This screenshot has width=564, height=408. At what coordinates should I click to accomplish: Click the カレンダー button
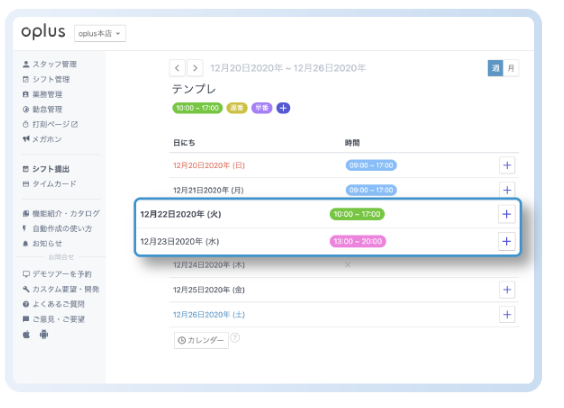point(201,340)
